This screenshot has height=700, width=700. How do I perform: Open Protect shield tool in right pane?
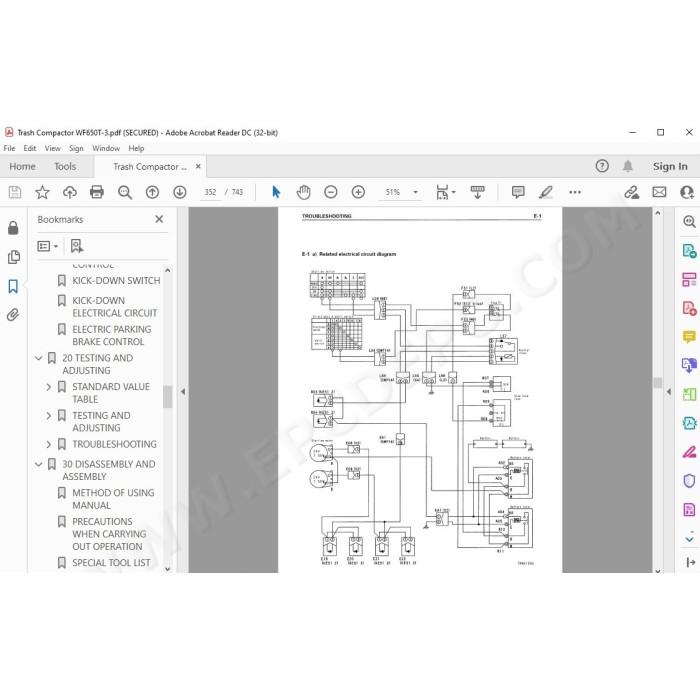click(x=689, y=481)
